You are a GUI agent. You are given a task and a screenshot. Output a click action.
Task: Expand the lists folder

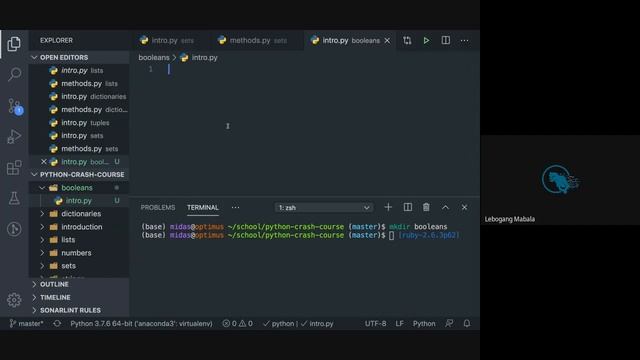click(x=42, y=240)
